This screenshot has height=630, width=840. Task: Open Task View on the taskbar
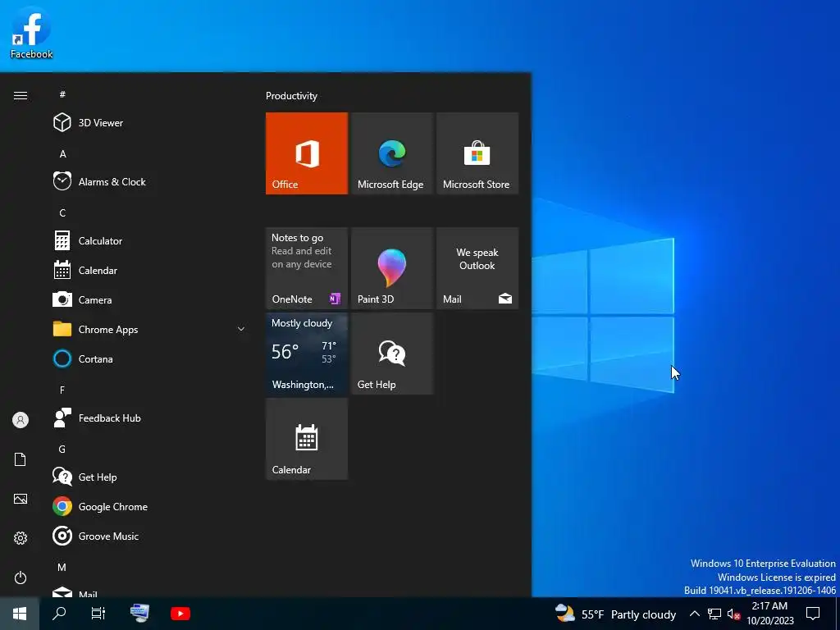point(98,614)
